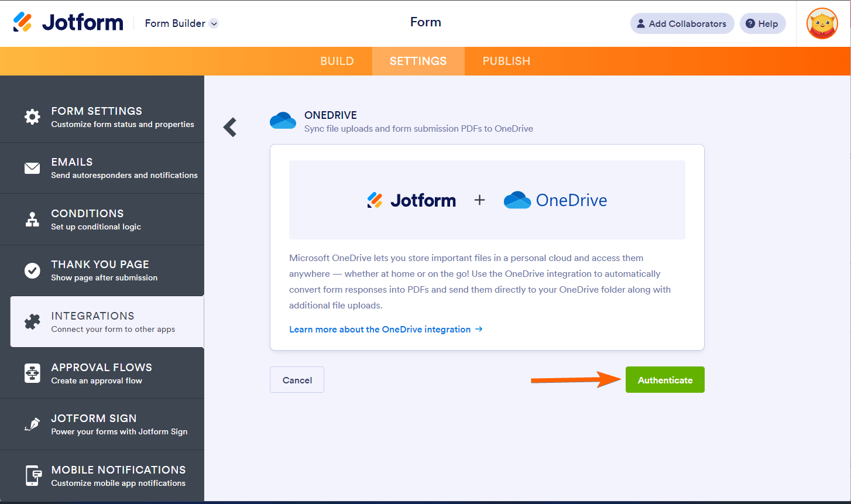Click the Conditions logic icon
851x504 pixels.
(x=32, y=220)
